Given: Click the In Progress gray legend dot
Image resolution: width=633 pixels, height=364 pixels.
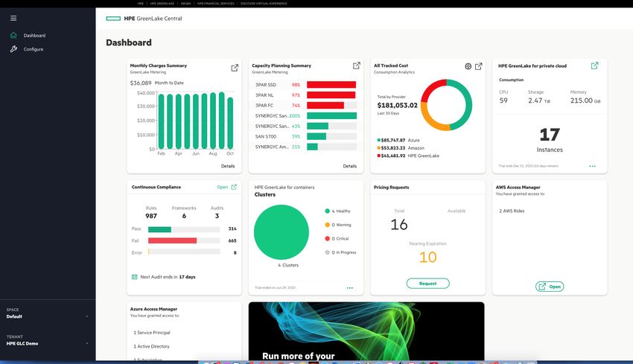Looking at the screenshot, I should coord(328,252).
